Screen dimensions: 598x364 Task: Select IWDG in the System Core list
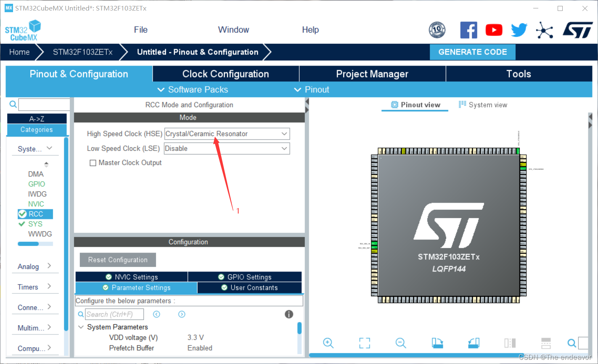coord(37,194)
